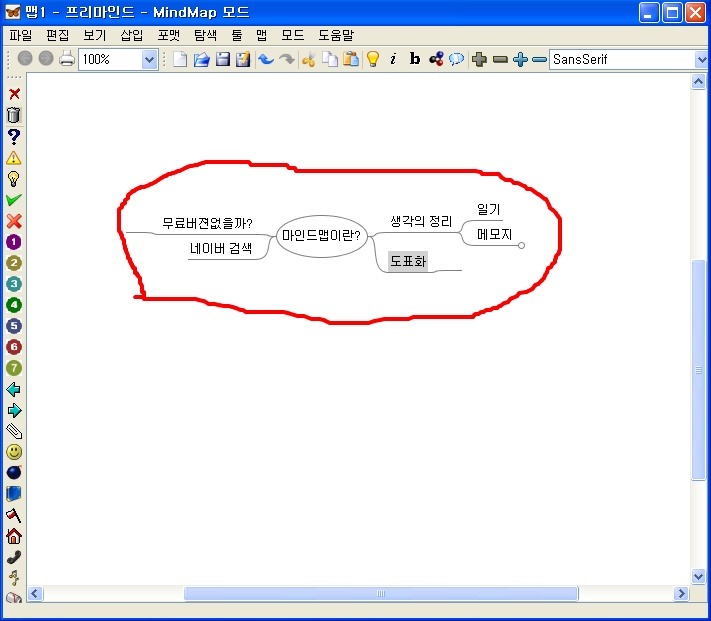Open the 파일 menu
Viewport: 711px width, 621px height.
(x=20, y=34)
